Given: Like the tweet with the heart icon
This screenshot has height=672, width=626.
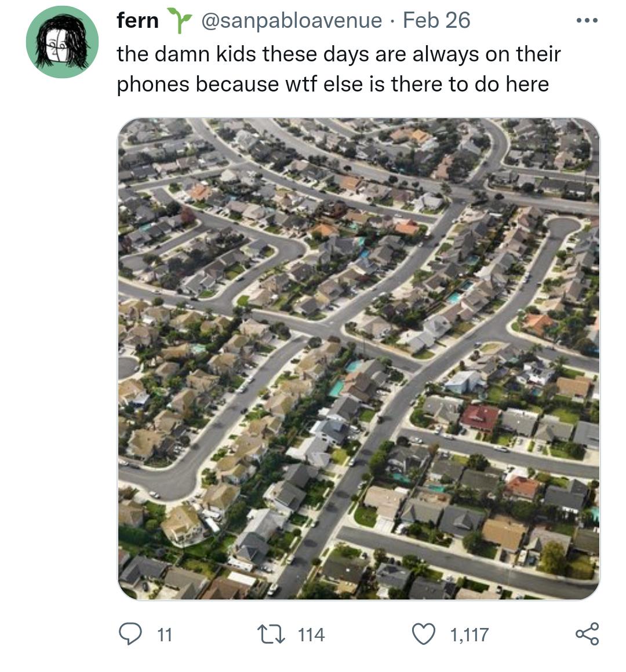Looking at the screenshot, I should click(x=424, y=634).
